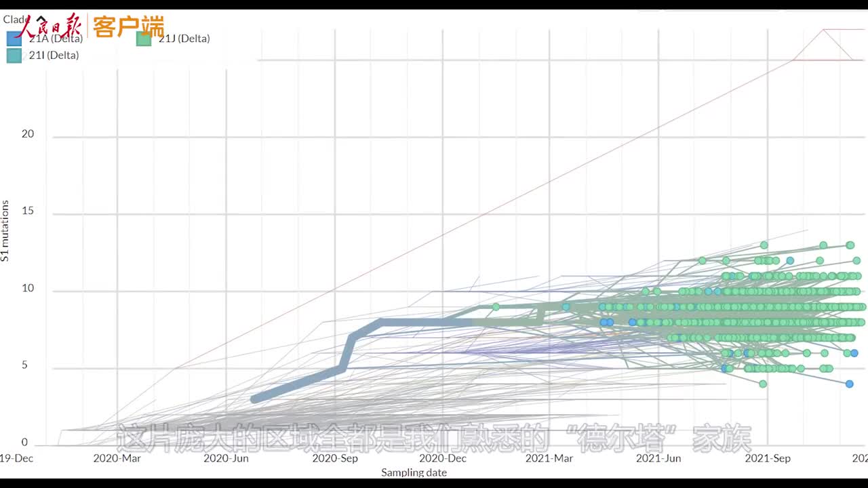
Task: Click the 21J (Delta) green legend swatch
Action: click(x=144, y=39)
